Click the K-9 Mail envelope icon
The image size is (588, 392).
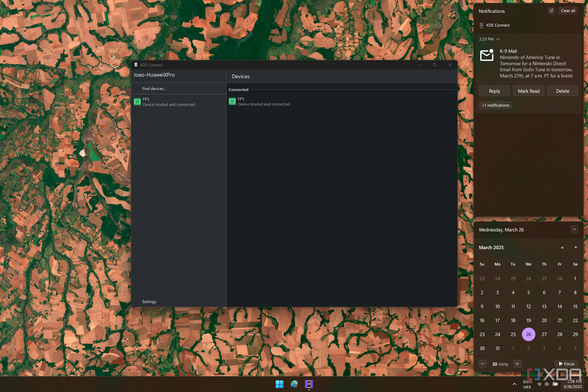[487, 55]
